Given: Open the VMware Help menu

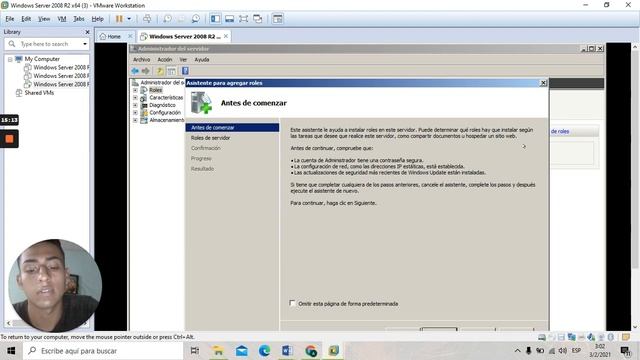Looking at the screenshot, I should point(97,19).
